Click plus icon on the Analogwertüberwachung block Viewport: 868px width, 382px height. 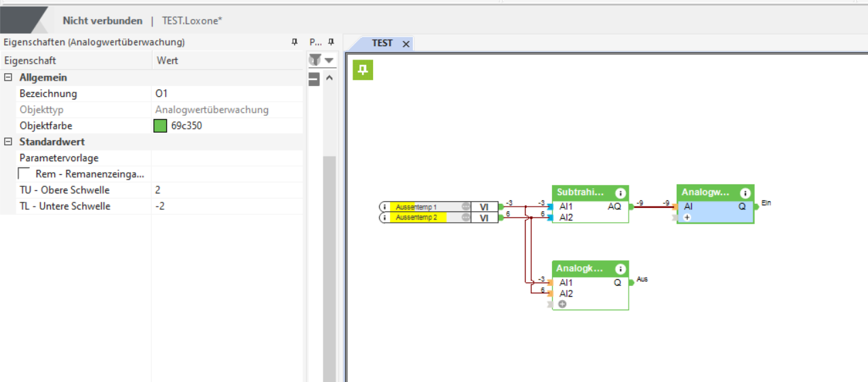click(687, 217)
